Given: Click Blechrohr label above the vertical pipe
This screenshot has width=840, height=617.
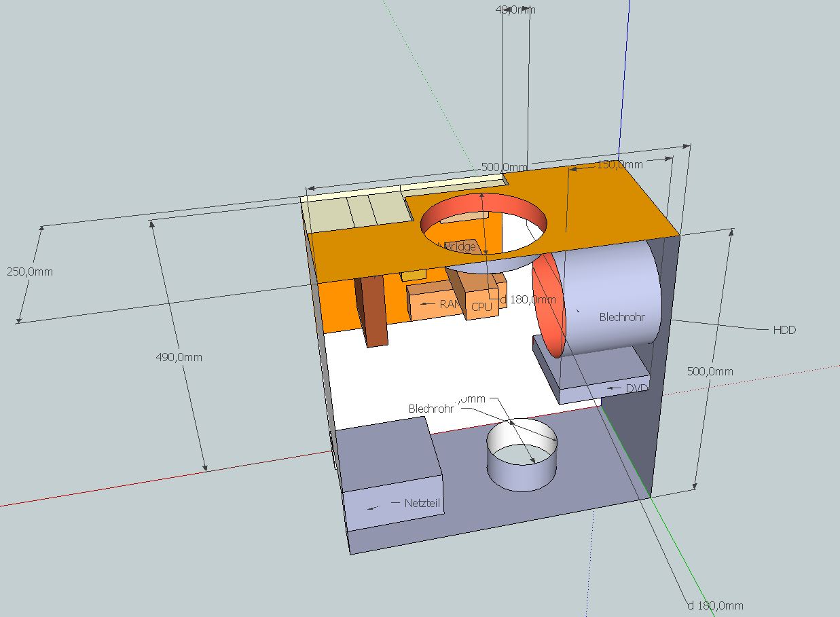Looking at the screenshot, I should (431, 409).
